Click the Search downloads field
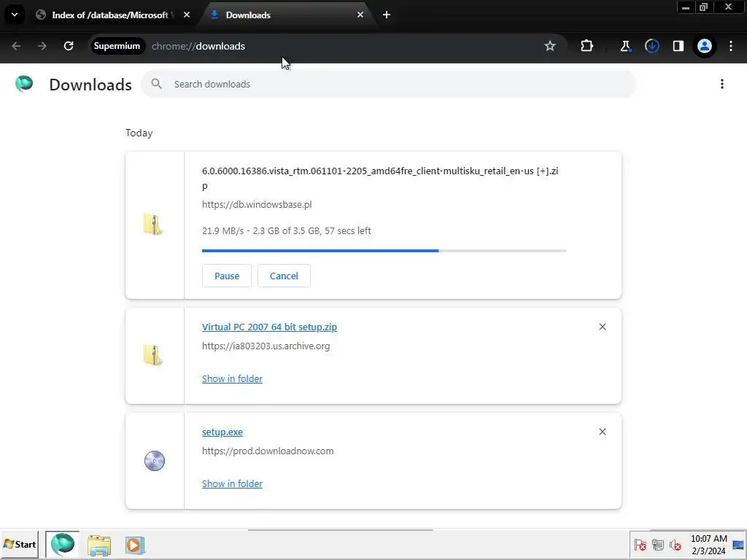 [x=388, y=85]
